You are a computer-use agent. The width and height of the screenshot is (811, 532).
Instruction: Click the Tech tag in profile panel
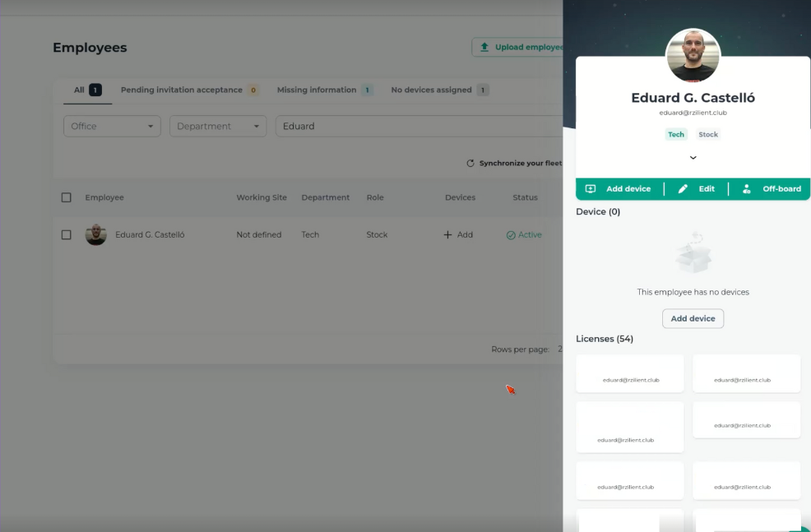pyautogui.click(x=676, y=134)
